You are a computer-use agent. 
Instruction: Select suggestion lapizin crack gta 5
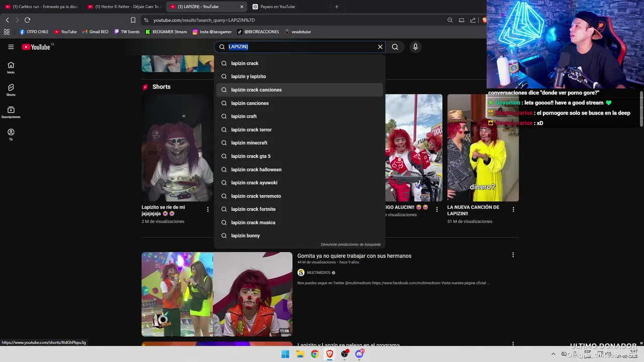(x=299, y=156)
